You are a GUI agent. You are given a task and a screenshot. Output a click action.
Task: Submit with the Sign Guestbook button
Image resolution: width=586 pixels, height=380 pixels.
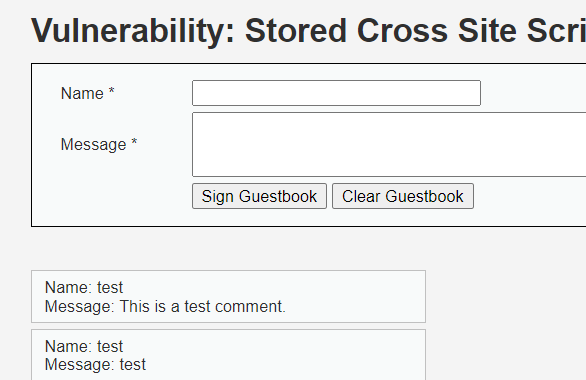(259, 196)
